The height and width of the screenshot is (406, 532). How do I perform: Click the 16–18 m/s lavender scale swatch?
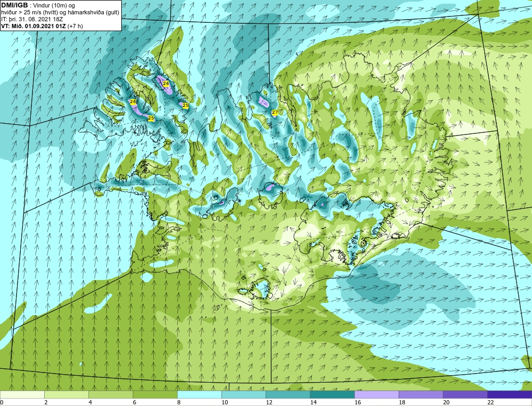[377, 394]
